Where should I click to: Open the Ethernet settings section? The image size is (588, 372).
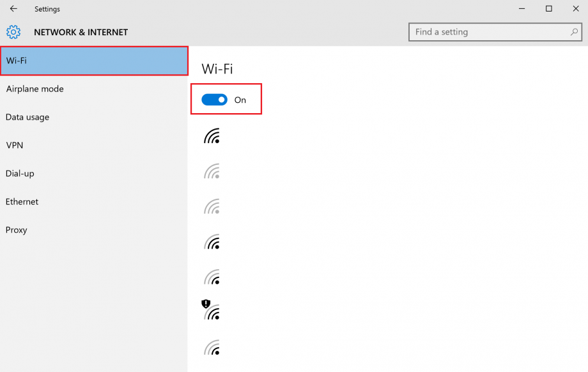click(22, 201)
